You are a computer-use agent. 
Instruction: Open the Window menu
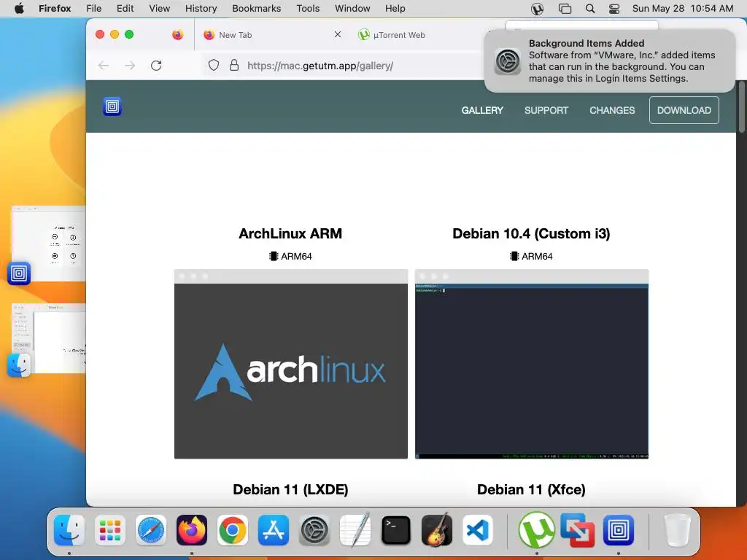click(352, 8)
